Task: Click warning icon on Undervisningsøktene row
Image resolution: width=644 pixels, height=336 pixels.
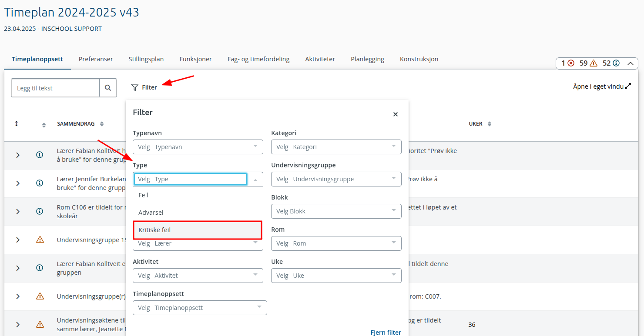Action: click(40, 324)
